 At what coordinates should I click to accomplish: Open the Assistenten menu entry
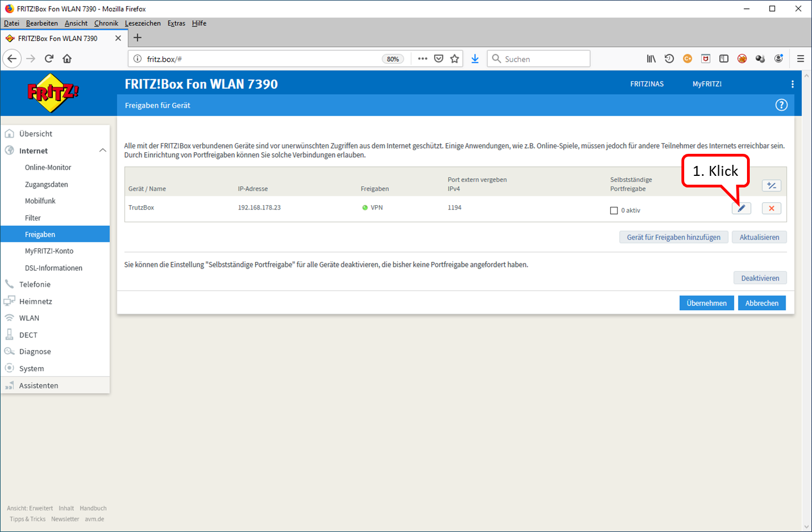(55, 385)
